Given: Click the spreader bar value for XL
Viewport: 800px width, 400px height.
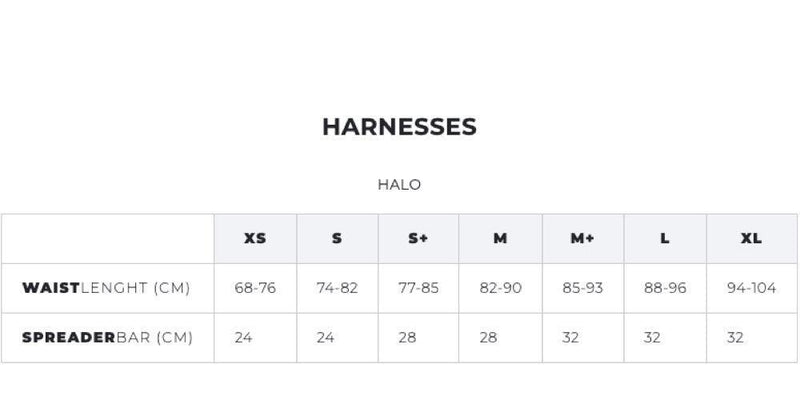Looking at the screenshot, I should pyautogui.click(x=735, y=338).
